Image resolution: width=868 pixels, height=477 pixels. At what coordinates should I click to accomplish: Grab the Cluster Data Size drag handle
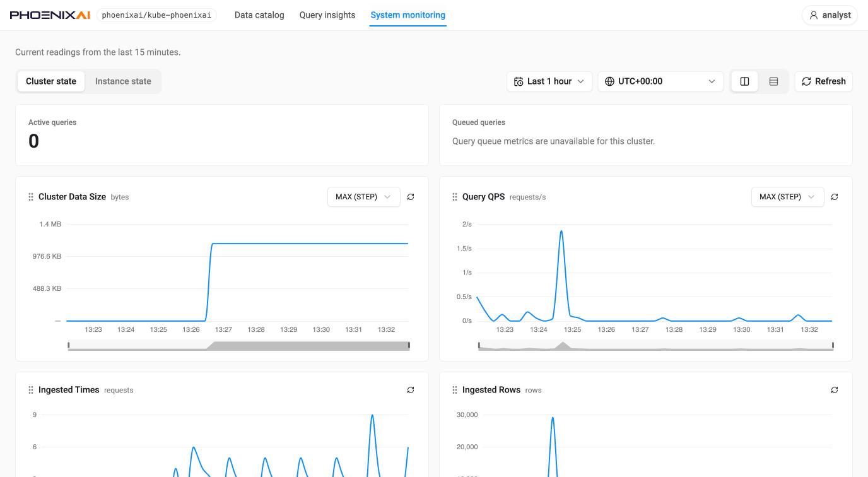coord(31,197)
